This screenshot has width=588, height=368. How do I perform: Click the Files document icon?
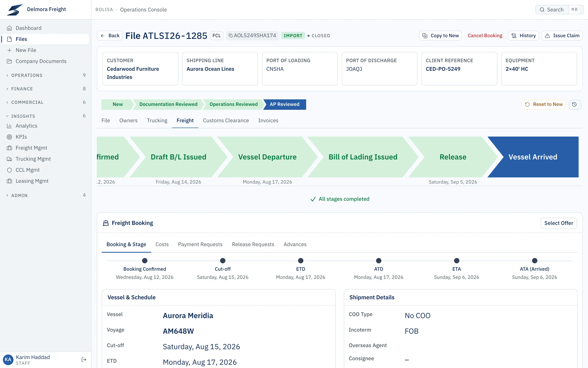pos(9,39)
